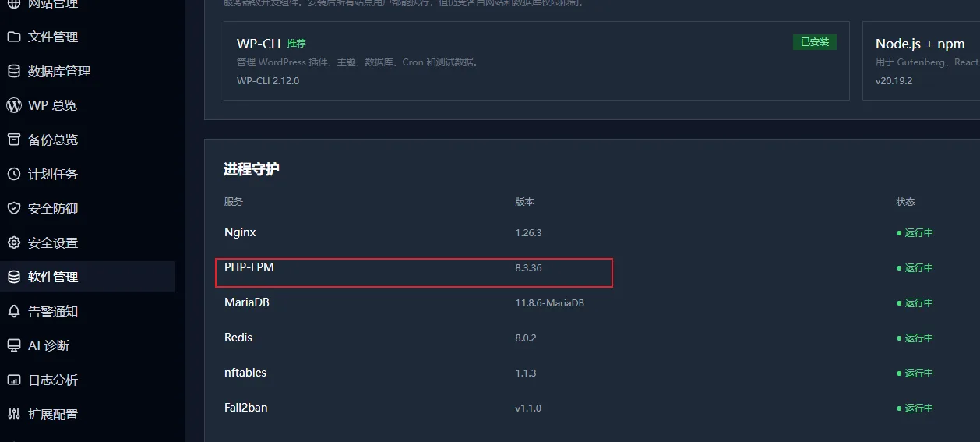Click the 已安装 badge on WP-CLI
The image size is (980, 442).
(x=815, y=42)
